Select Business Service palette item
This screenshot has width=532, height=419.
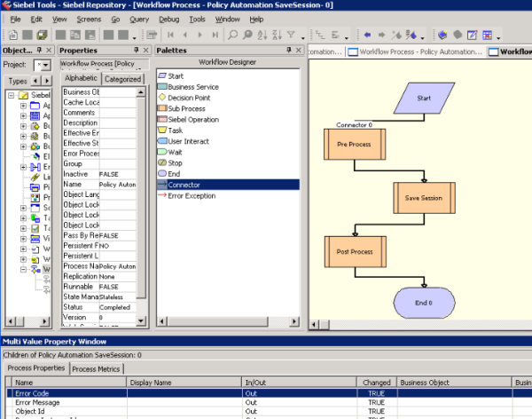(x=188, y=87)
